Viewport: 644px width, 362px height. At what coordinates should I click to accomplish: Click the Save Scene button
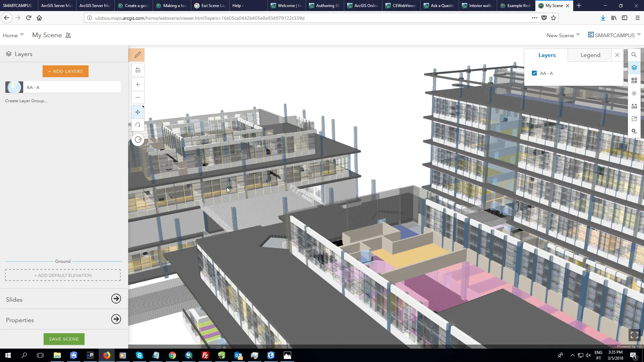pos(64,339)
